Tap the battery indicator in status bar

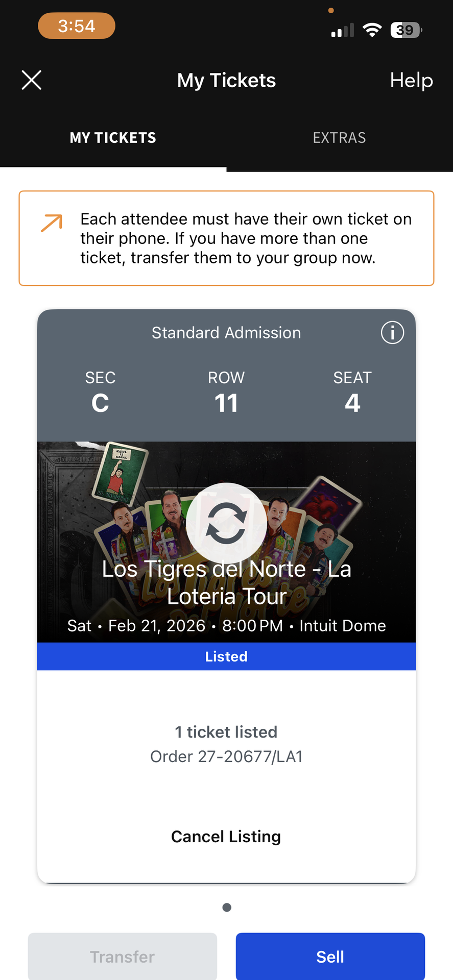[x=406, y=30]
